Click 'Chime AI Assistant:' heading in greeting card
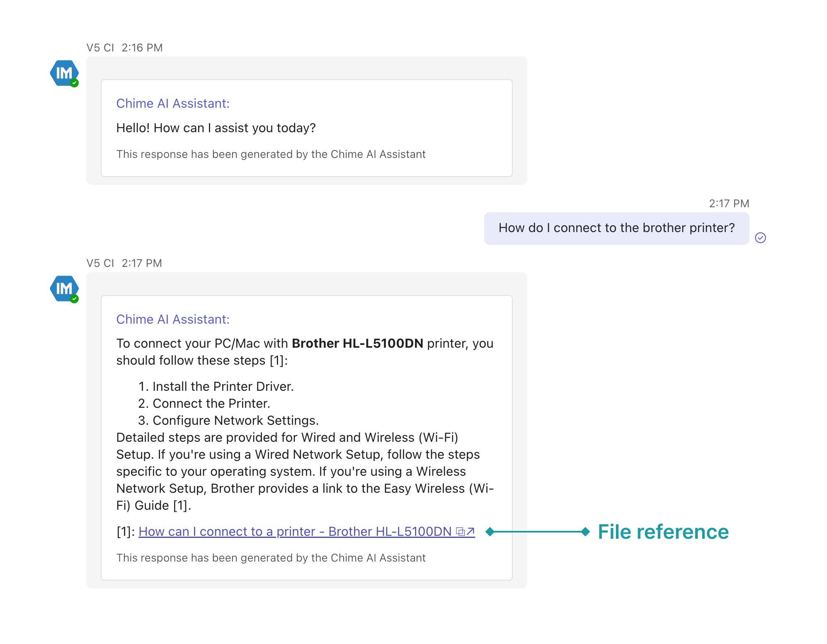Screen dimensions: 827x644 point(173,103)
